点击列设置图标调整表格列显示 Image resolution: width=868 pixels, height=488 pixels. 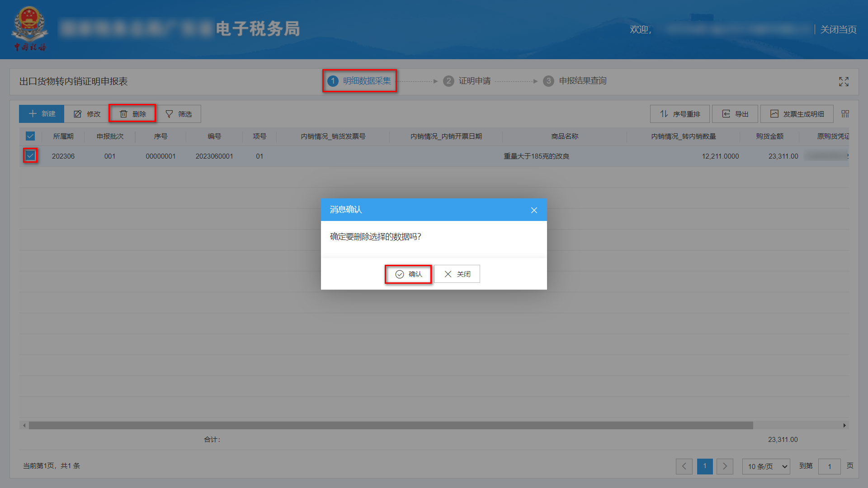click(845, 114)
